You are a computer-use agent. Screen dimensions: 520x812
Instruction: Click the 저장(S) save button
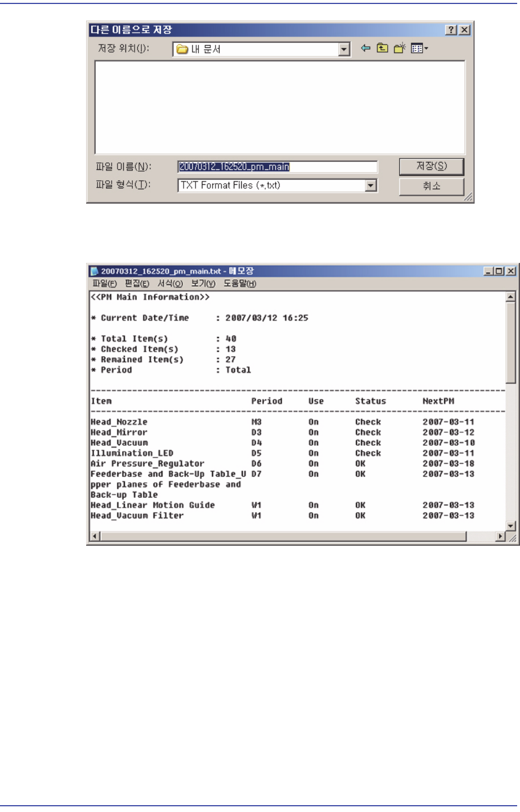(432, 167)
